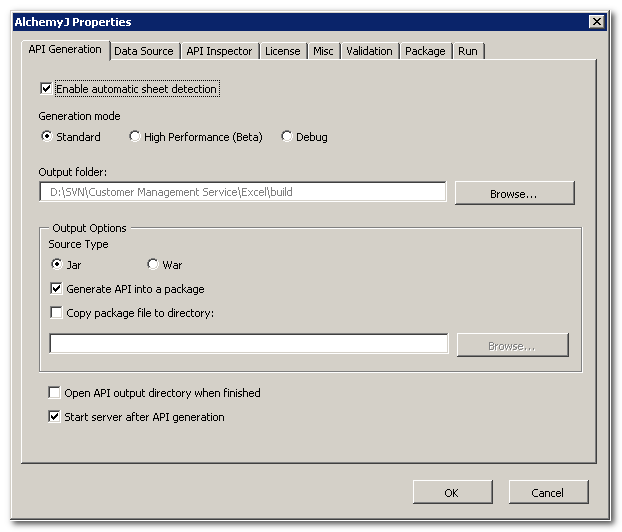Switch to the API Generation tab
This screenshot has width=622, height=532.
tap(65, 50)
